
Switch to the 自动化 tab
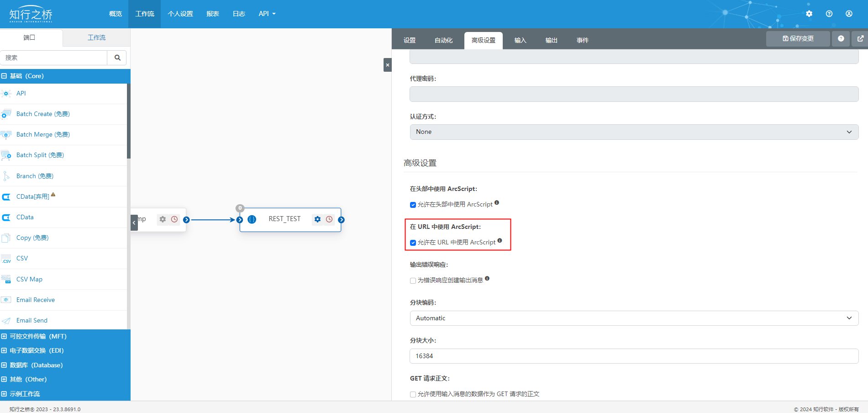(443, 40)
